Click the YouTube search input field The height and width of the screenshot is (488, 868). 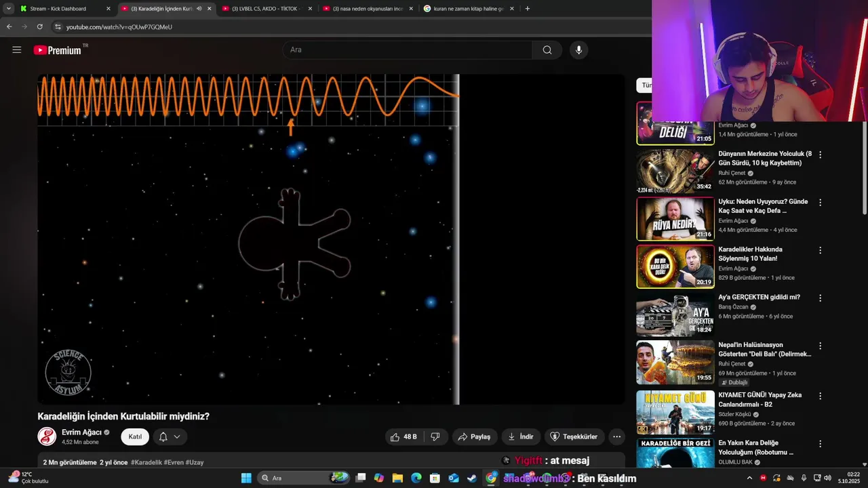408,49
